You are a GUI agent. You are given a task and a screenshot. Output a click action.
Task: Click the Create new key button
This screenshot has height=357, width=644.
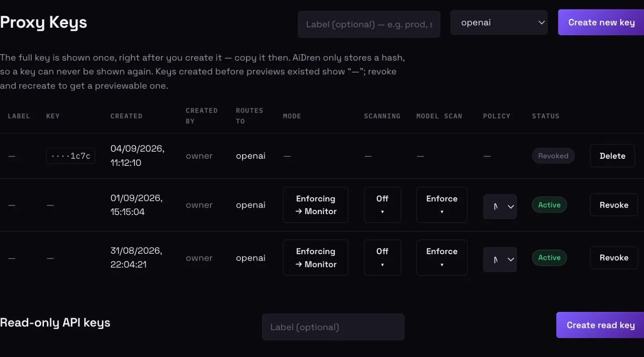pyautogui.click(x=601, y=22)
